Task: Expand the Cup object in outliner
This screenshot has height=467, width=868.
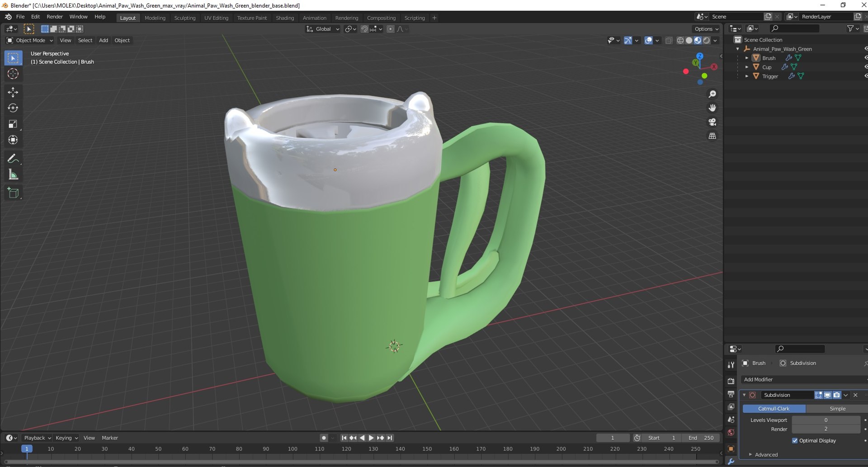Action: (x=747, y=67)
